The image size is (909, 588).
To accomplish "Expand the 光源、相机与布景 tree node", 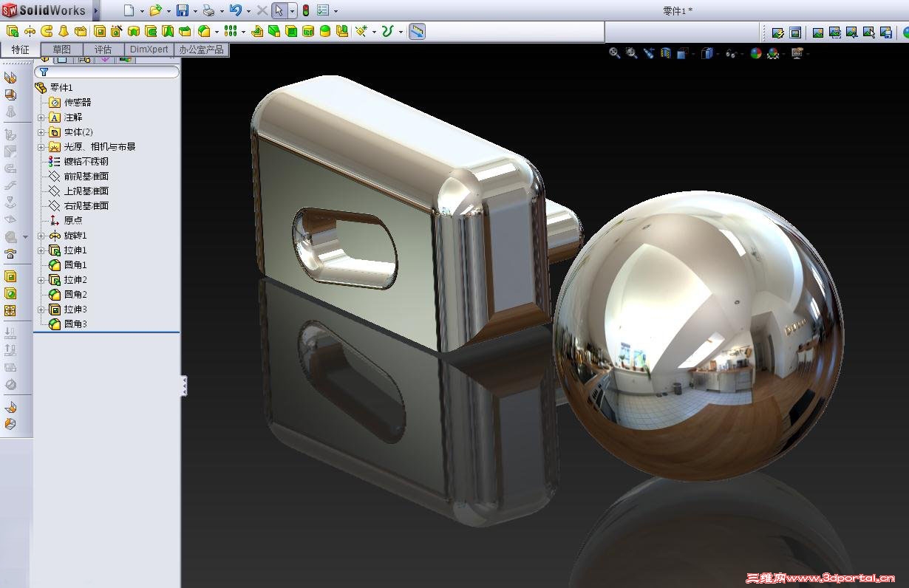I will (41, 146).
